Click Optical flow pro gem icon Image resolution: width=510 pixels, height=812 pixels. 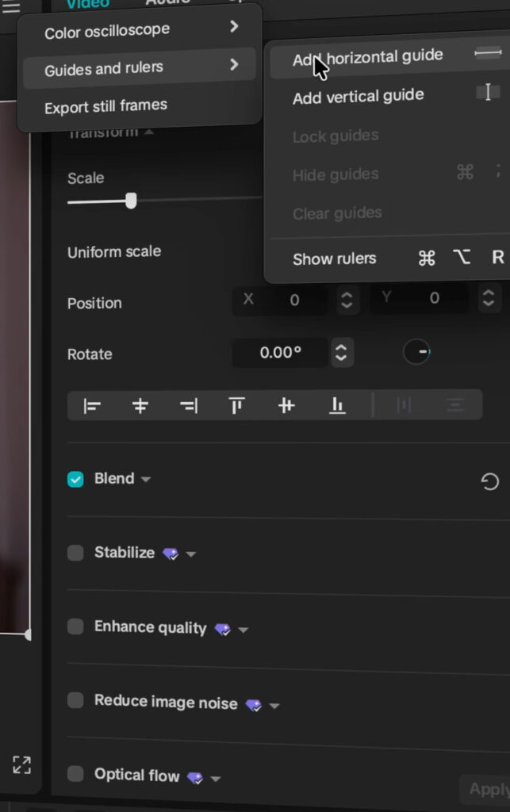[x=195, y=778]
